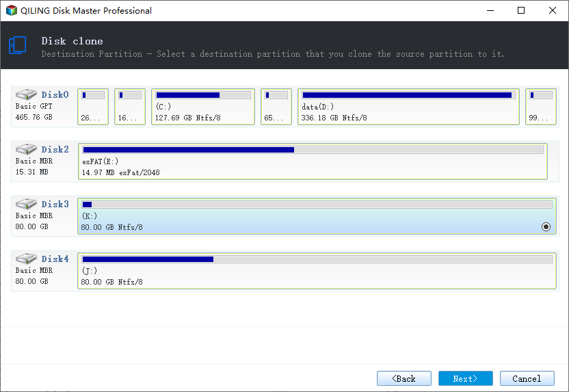Click the Next> button
Viewport: 569px width, 392px height.
coord(466,378)
